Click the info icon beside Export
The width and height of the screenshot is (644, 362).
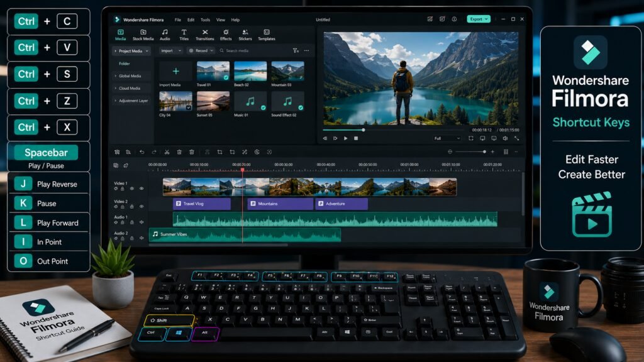[x=454, y=19]
